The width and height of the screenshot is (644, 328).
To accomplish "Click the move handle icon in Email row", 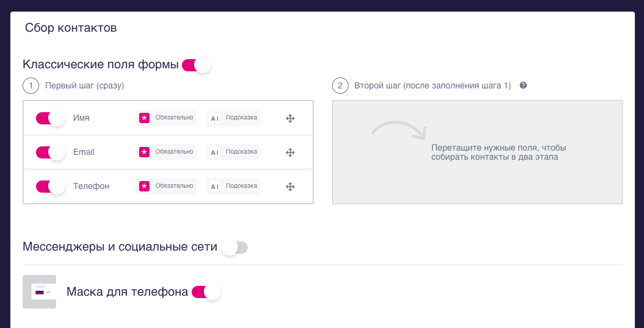I will point(291,152).
